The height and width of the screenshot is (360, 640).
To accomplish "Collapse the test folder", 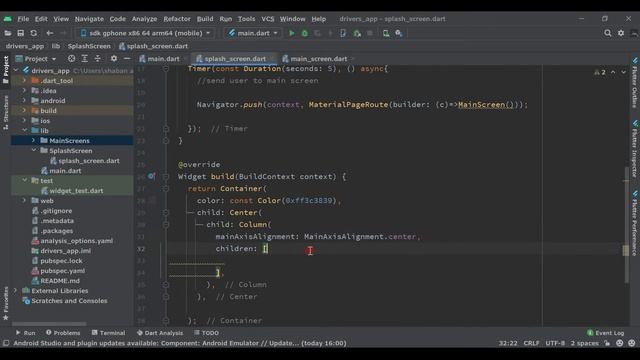I will [x=24, y=180].
